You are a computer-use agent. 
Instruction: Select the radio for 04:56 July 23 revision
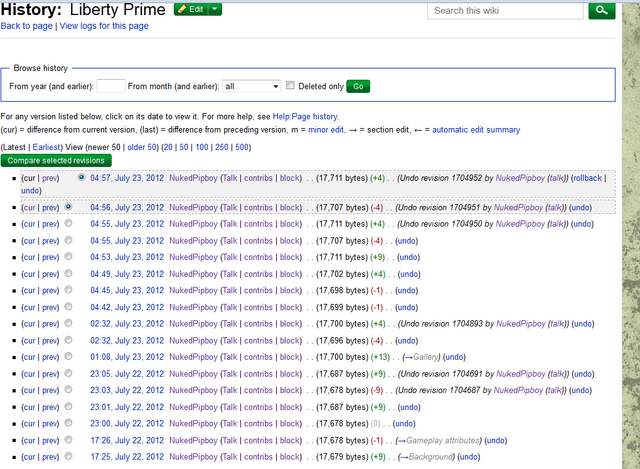tap(68, 207)
